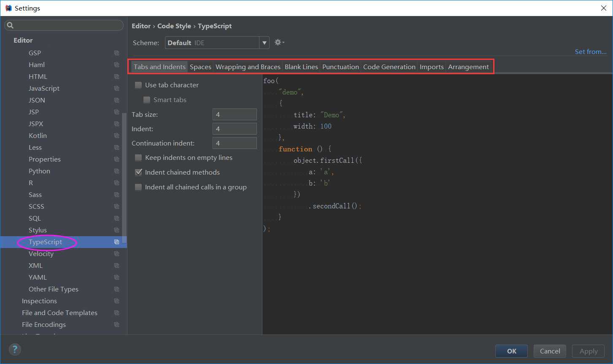Click the copy icon next to Python

click(x=116, y=171)
